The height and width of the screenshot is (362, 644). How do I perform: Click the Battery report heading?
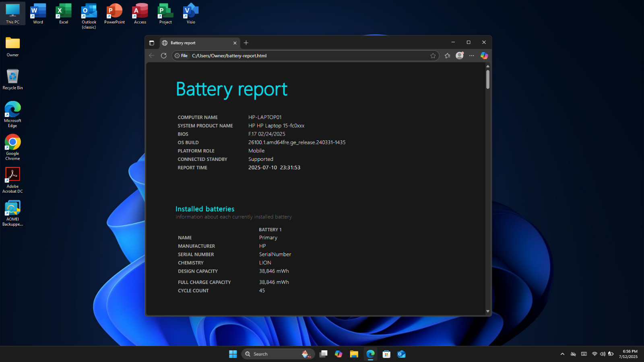(x=232, y=89)
